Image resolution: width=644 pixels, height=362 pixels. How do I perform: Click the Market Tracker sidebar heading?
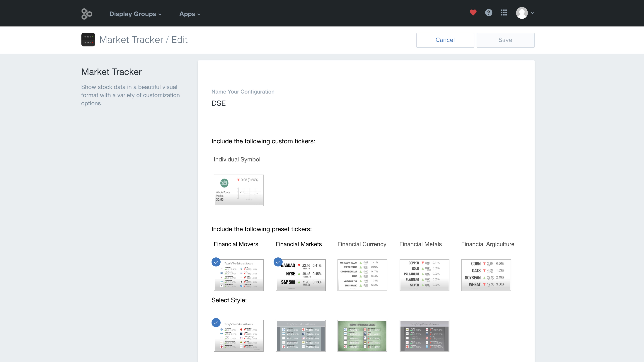tap(111, 72)
